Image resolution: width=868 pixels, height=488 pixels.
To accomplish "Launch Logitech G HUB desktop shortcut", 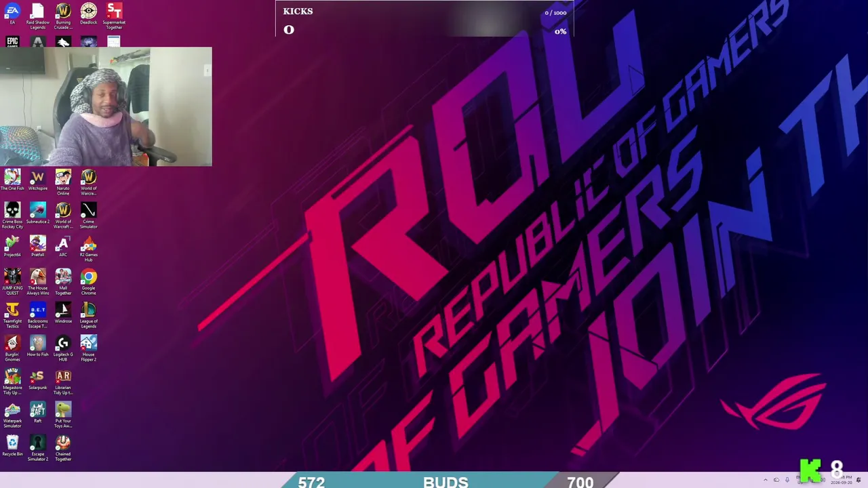I will click(63, 348).
